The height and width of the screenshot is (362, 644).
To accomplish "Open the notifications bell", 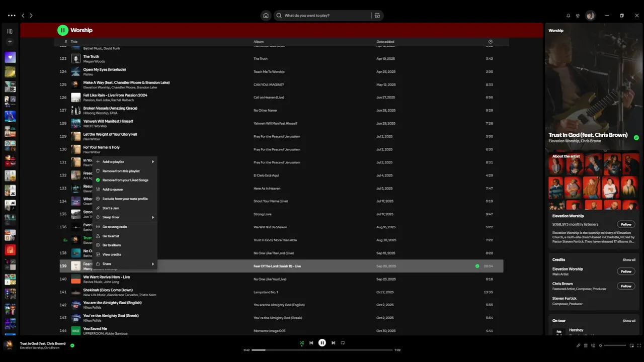I will 568,16.
